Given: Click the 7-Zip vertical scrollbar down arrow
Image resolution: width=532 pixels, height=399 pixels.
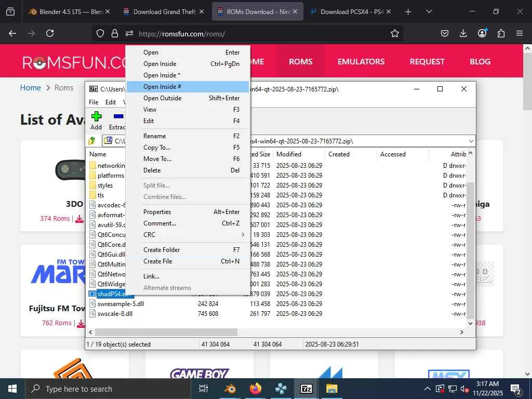Looking at the screenshot, I should point(470,323).
